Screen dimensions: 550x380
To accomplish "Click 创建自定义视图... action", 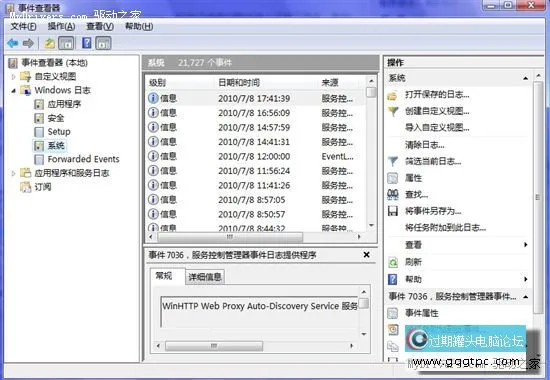I will (437, 112).
